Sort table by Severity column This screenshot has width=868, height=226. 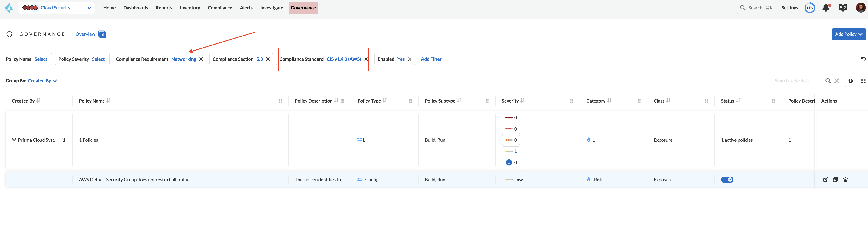522,101
